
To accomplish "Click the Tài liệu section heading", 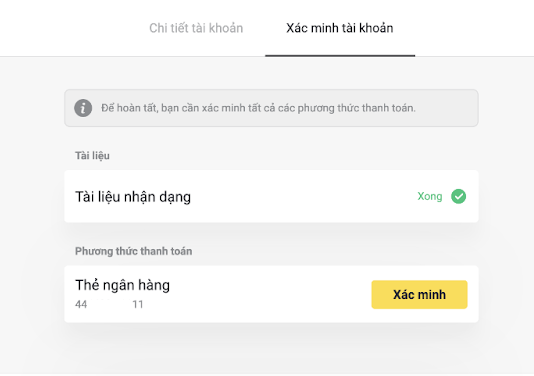I will (x=92, y=156).
